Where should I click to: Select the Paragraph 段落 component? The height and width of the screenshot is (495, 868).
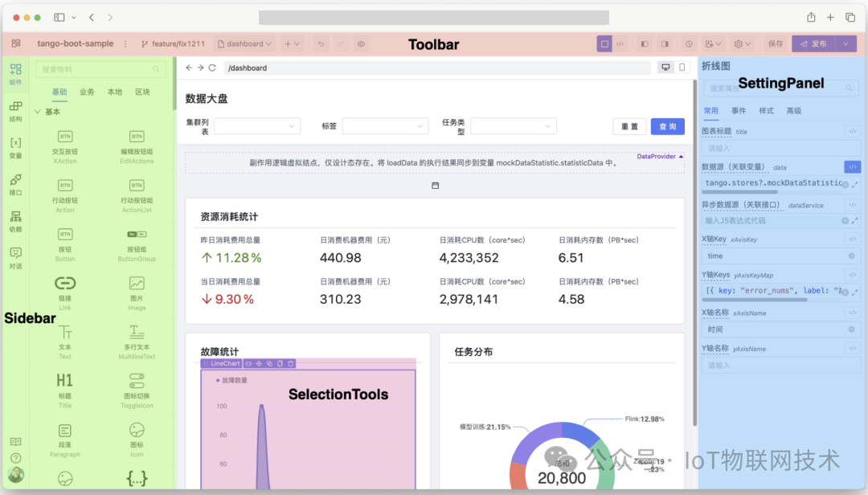pyautogui.click(x=65, y=440)
